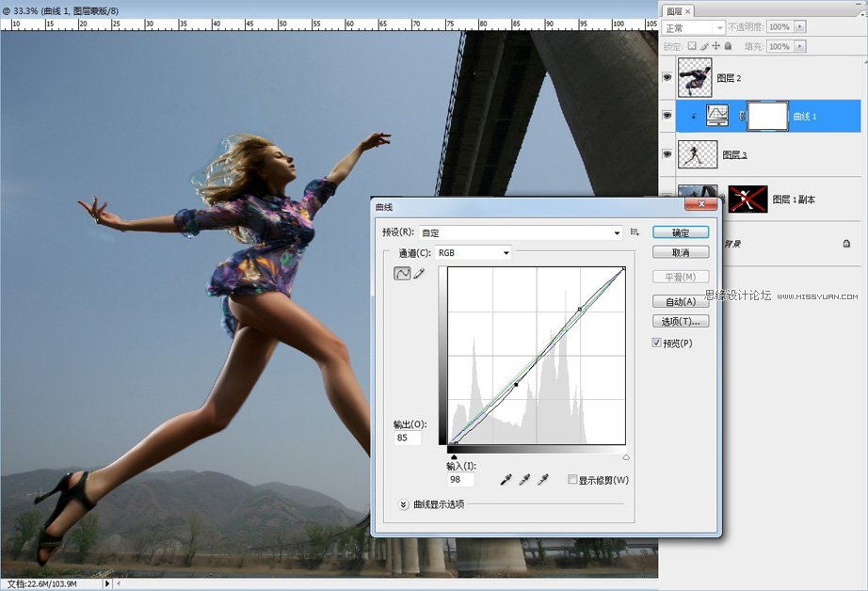Hide 图层 2 with its eye icon
This screenshot has height=591, width=868.
(667, 77)
